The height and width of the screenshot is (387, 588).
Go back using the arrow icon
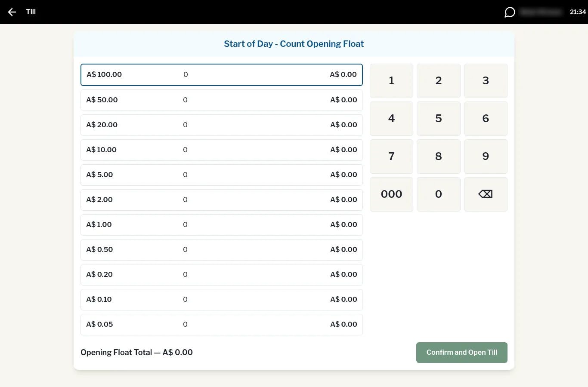12,12
